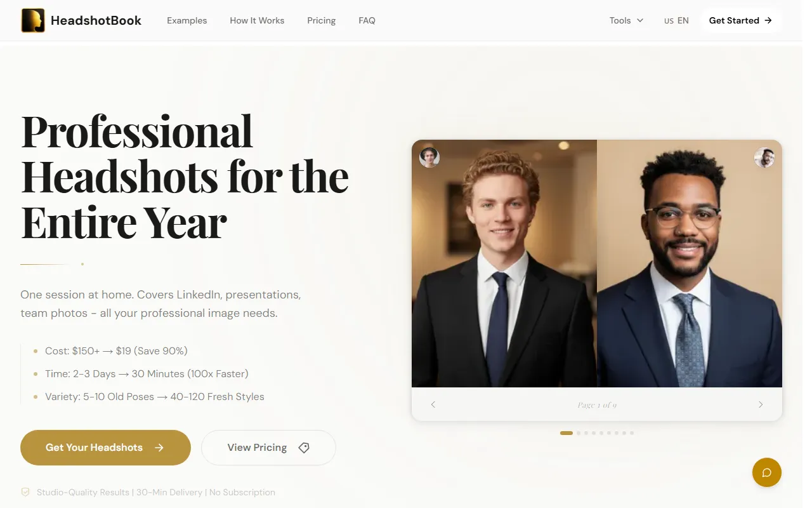Expand the Tools dropdown menu
This screenshot has height=508, width=812.
coord(626,20)
